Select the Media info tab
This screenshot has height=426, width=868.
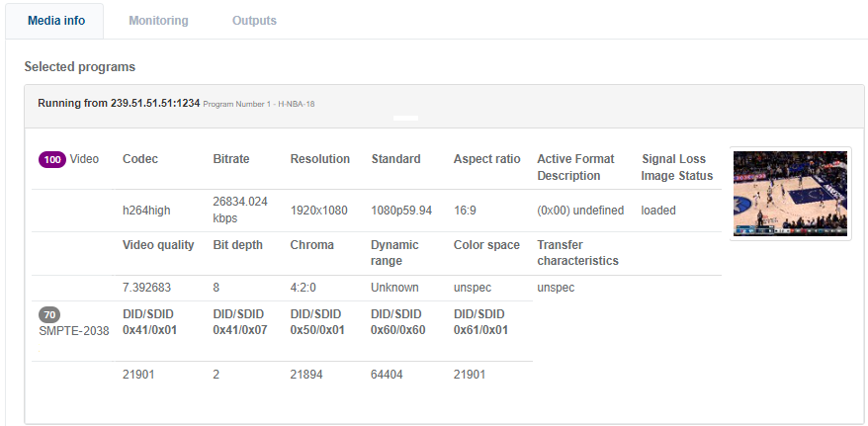[56, 21]
